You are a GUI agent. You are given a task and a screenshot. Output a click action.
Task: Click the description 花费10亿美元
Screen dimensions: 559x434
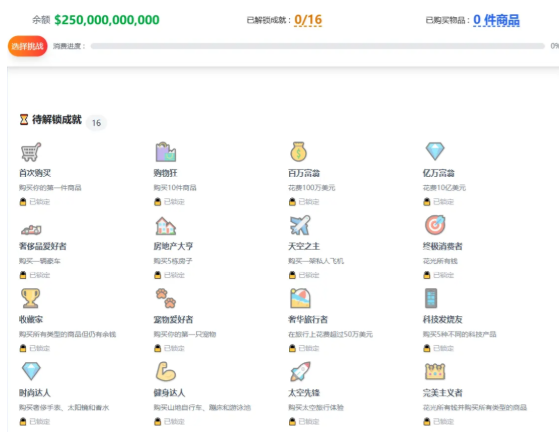pos(444,188)
